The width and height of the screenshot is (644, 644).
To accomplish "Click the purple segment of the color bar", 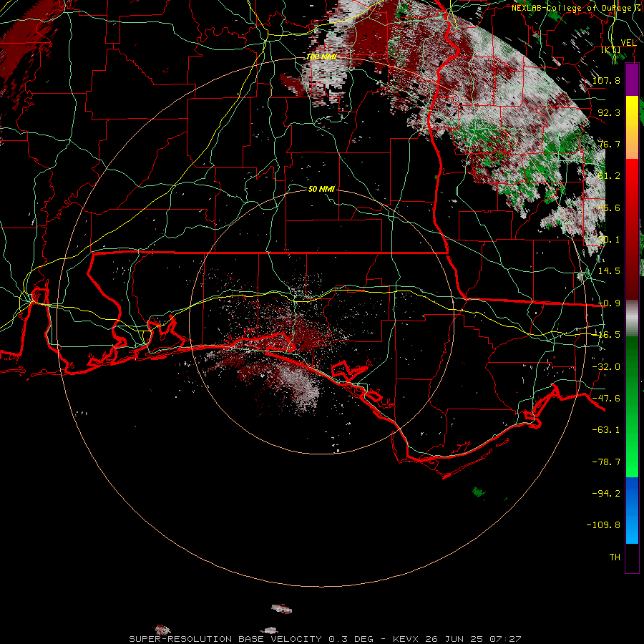I will point(632,79).
